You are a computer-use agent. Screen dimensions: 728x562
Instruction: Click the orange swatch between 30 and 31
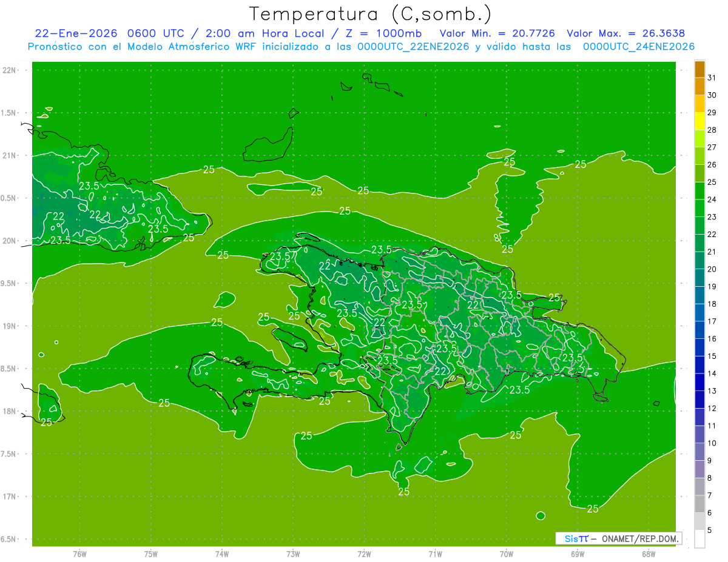[699, 87]
